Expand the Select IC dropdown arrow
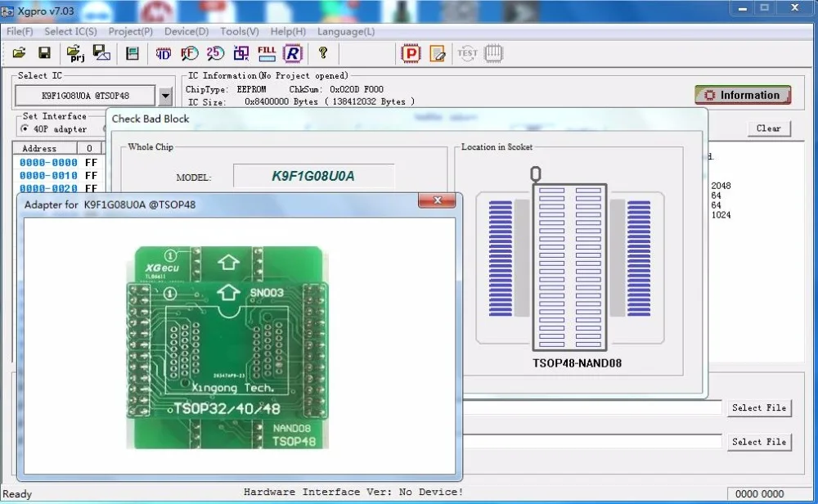The height and width of the screenshot is (504, 818). (165, 96)
